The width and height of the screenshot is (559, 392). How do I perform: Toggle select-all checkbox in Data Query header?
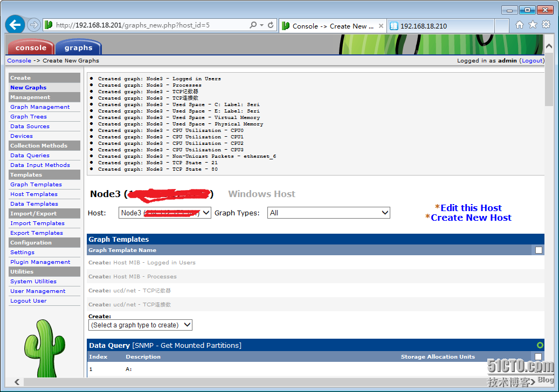point(539,356)
